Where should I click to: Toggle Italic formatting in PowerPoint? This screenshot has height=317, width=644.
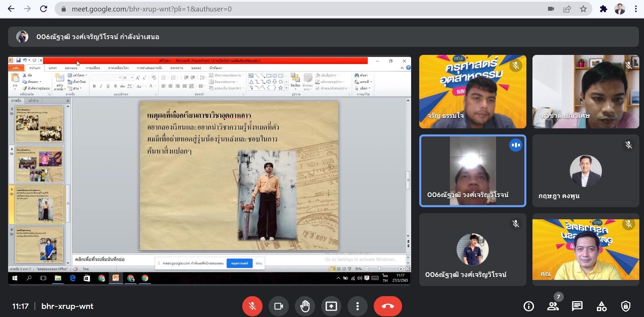point(101,86)
